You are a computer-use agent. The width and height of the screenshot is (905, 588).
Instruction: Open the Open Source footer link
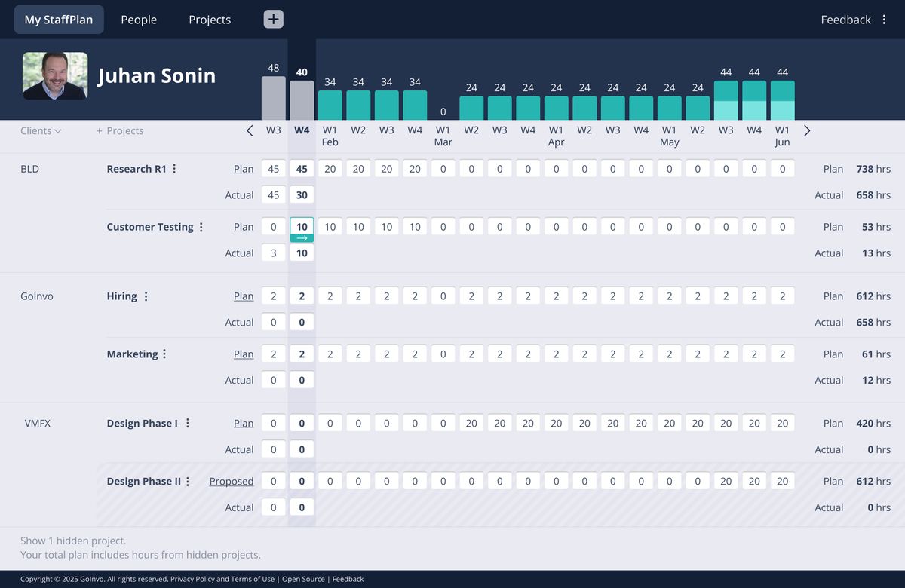(303, 579)
